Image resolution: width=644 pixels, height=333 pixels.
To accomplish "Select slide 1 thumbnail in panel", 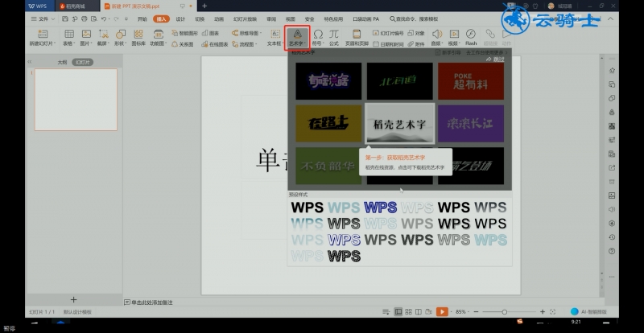I will tap(76, 100).
